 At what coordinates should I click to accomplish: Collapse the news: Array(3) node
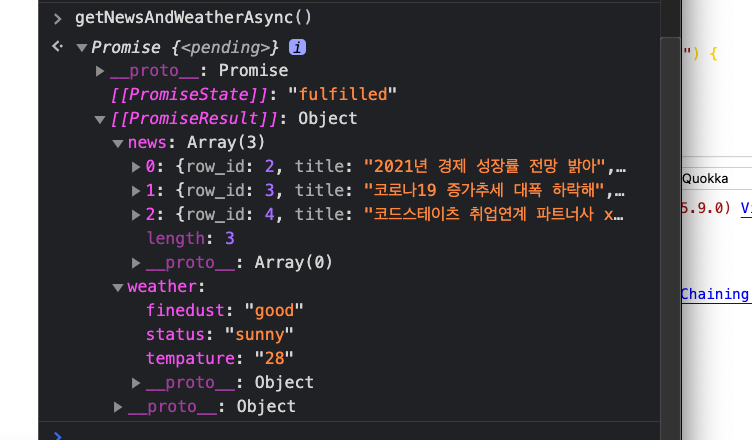pos(118,143)
